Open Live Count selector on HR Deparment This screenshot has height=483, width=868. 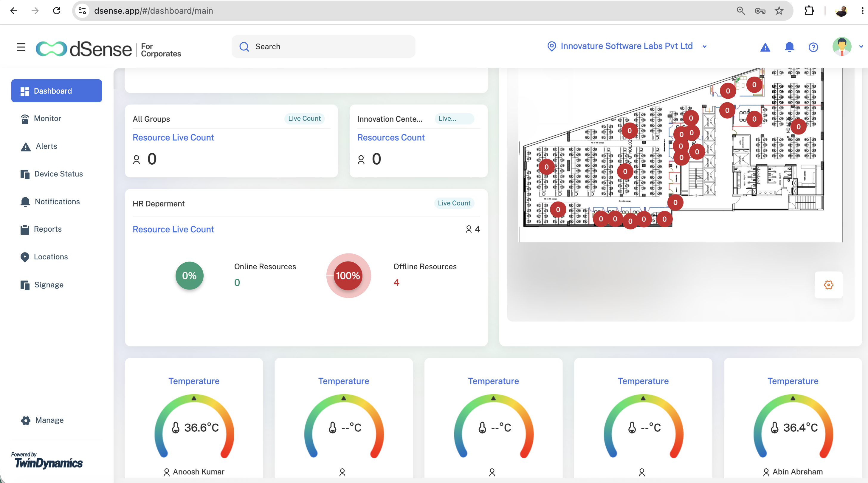tap(454, 203)
